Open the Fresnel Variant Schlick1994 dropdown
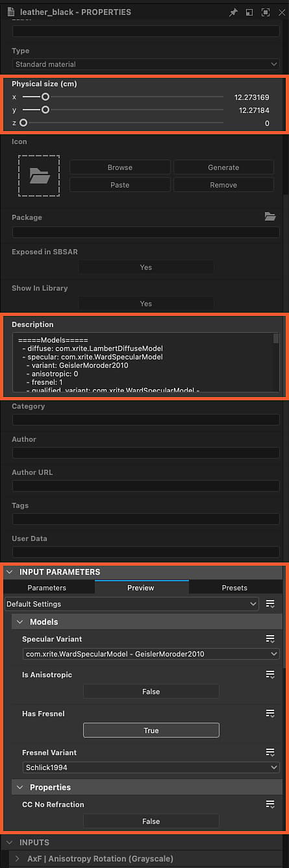This screenshot has width=289, height=868. (151, 767)
